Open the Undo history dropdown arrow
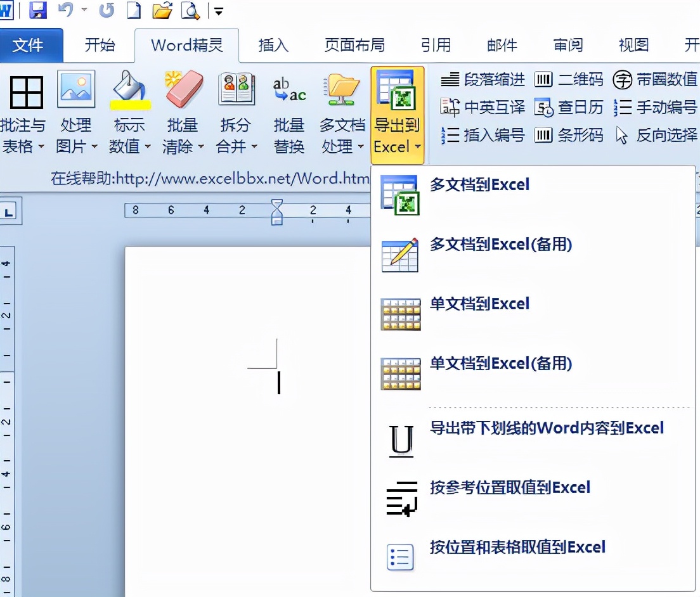This screenshot has width=700, height=597. 84,10
